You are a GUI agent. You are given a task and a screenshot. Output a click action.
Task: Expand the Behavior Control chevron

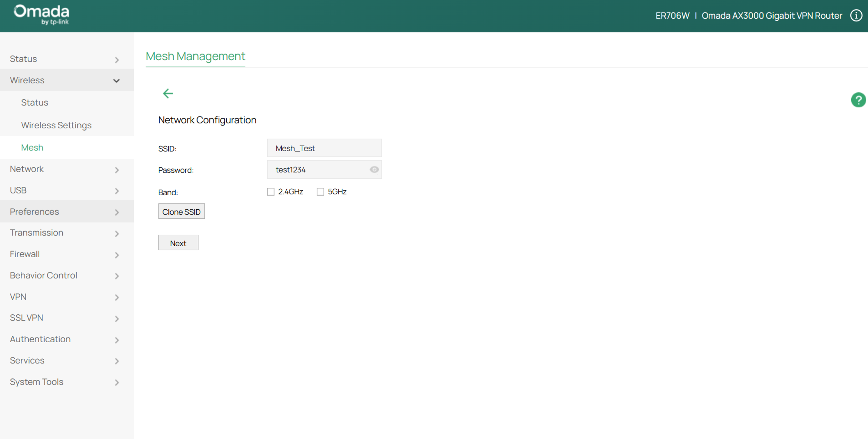tap(117, 276)
